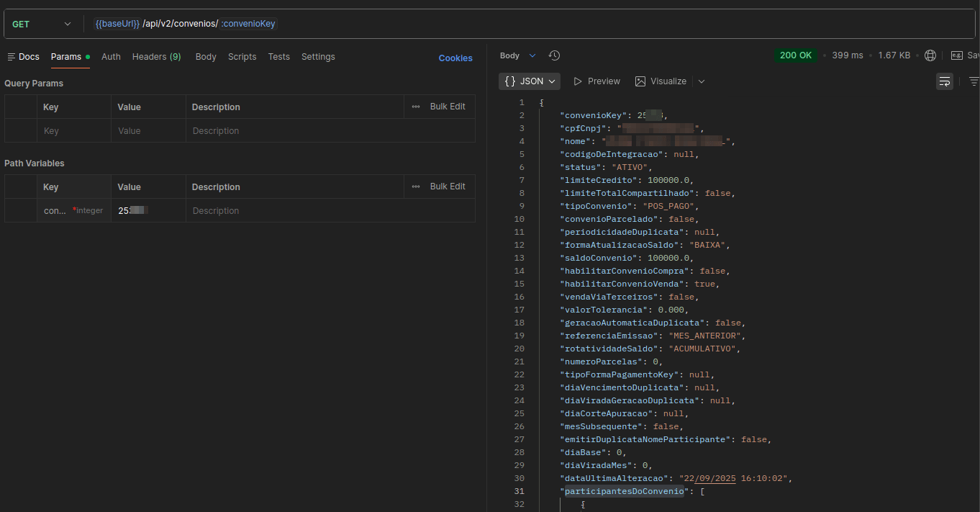The width and height of the screenshot is (980, 512).
Task: Click the "dataUltimaAlteracao" date value
Action: pos(733,478)
